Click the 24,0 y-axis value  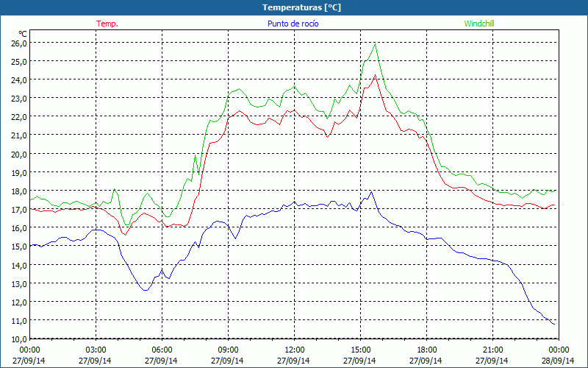tap(20, 79)
